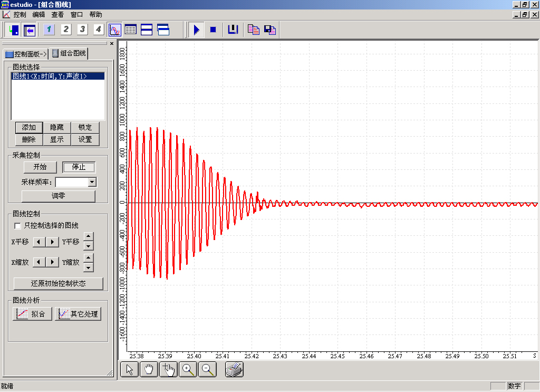Click Y缩放 down stepper arrow
The image size is (540, 392).
(89, 267)
